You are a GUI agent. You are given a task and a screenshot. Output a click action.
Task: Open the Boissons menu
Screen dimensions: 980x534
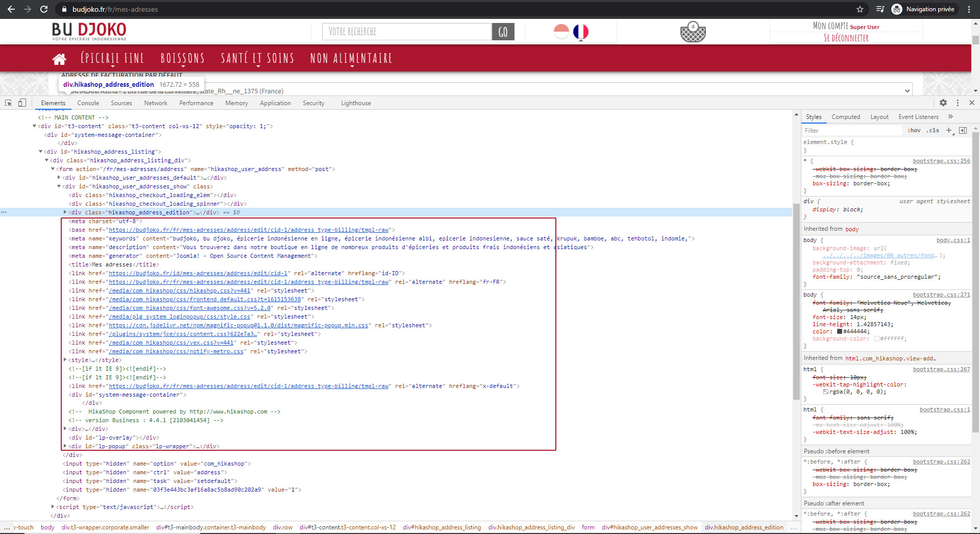tap(182, 58)
